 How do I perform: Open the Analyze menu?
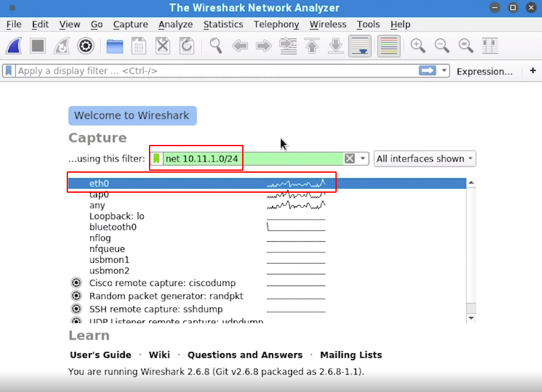click(x=175, y=25)
